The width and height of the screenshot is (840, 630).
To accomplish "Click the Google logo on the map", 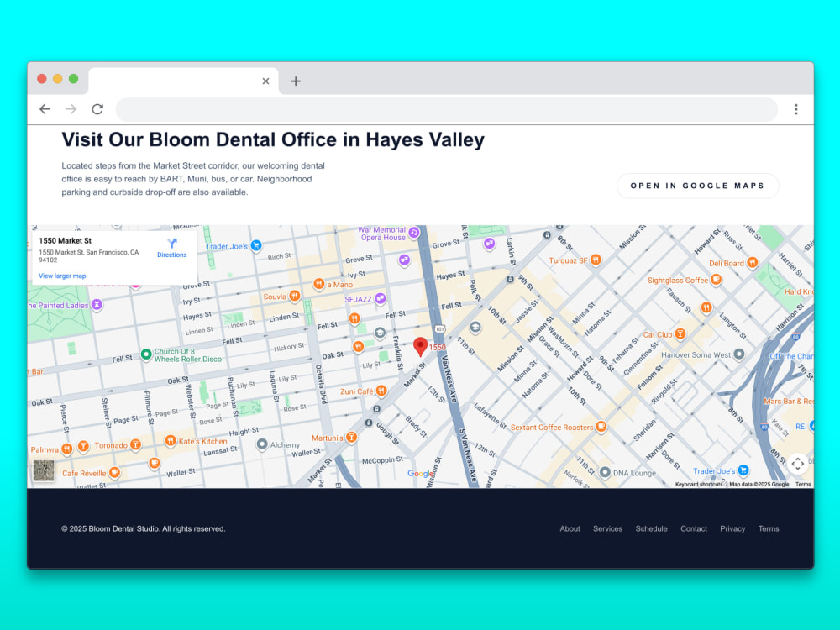I will [421, 474].
